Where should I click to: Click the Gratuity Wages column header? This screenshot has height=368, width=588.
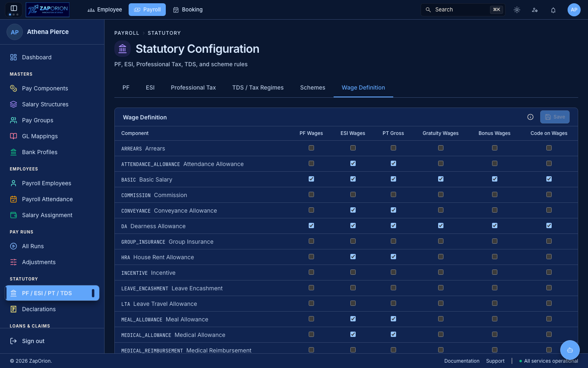coord(441,133)
